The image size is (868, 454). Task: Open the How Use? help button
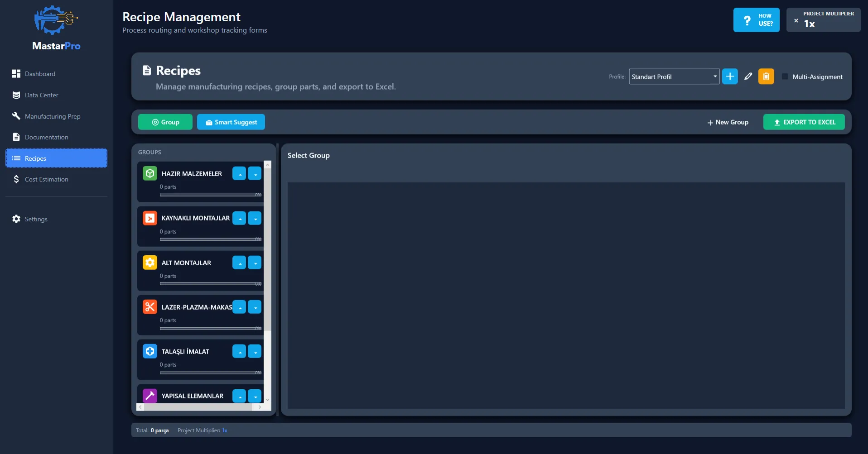coord(756,20)
